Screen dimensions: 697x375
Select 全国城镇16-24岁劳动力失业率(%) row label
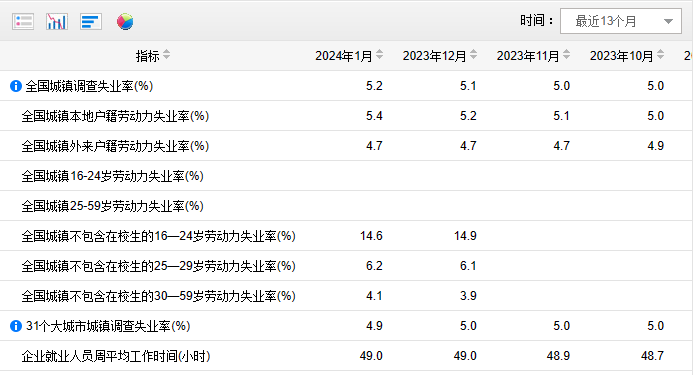click(112, 176)
